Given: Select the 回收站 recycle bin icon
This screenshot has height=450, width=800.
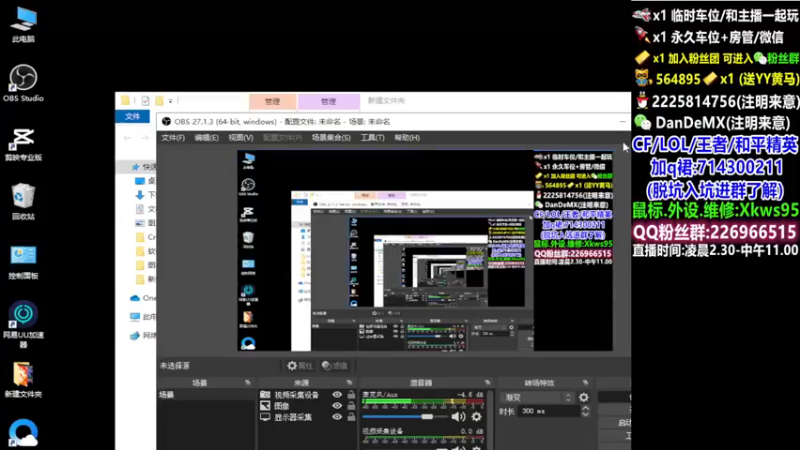Looking at the screenshot, I should [23, 202].
